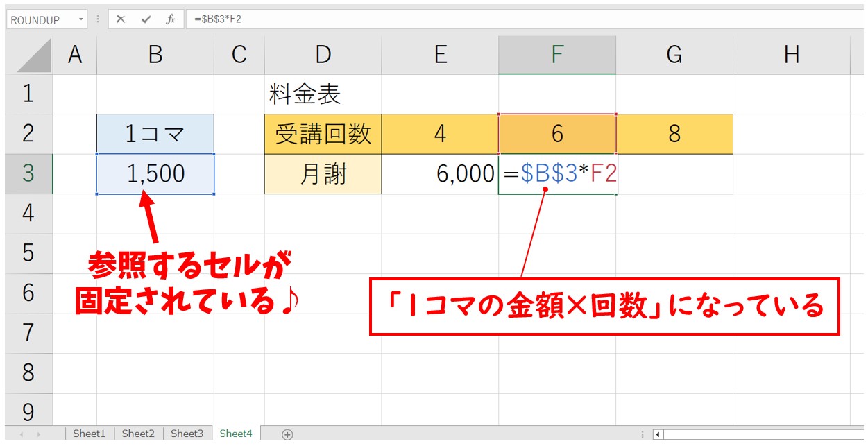Select column G header
Screen dimensions: 868x446
point(674,55)
